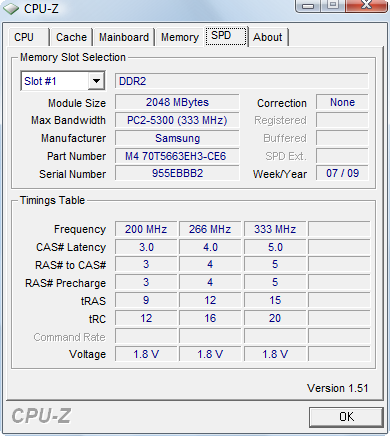The image size is (390, 436).
Task: Click the CPU-Z title bar app icon
Action: tap(11, 9)
